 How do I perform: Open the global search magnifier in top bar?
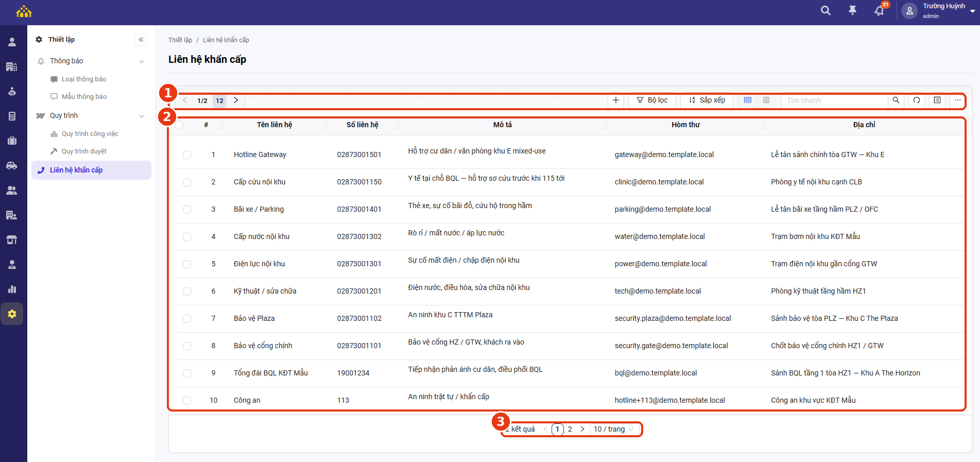826,10
